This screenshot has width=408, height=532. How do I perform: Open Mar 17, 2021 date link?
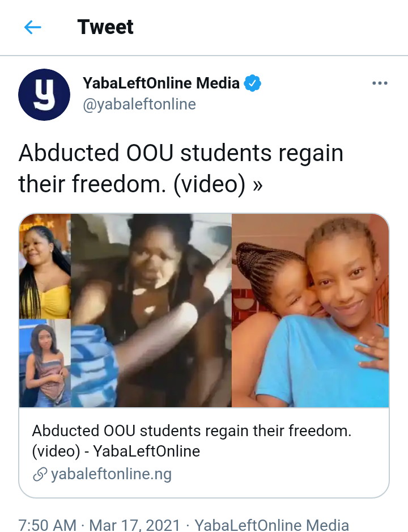click(x=134, y=525)
